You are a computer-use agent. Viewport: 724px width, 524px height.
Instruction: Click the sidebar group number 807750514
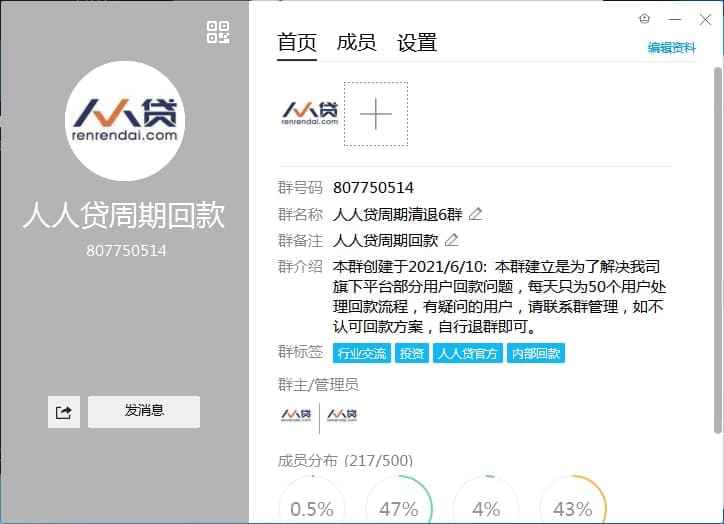click(126, 250)
